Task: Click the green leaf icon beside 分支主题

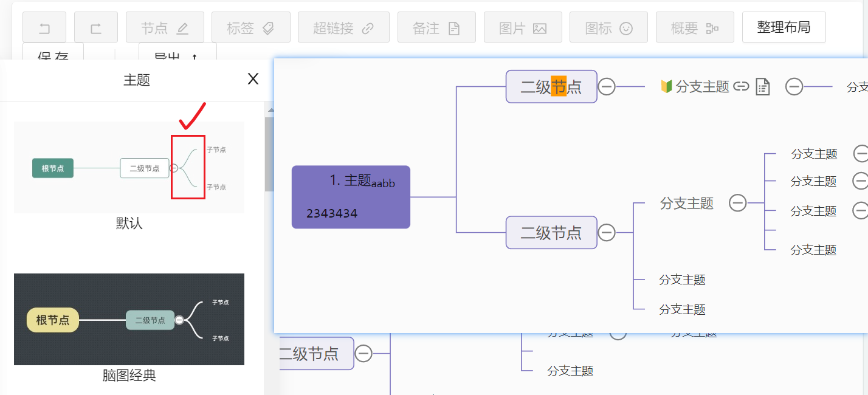Action: tap(666, 86)
